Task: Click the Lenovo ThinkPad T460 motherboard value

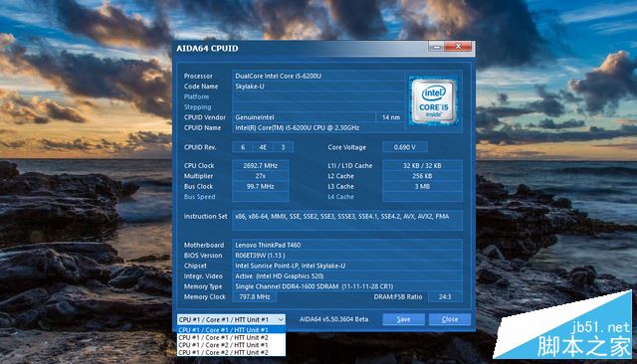Action: [x=347, y=245]
